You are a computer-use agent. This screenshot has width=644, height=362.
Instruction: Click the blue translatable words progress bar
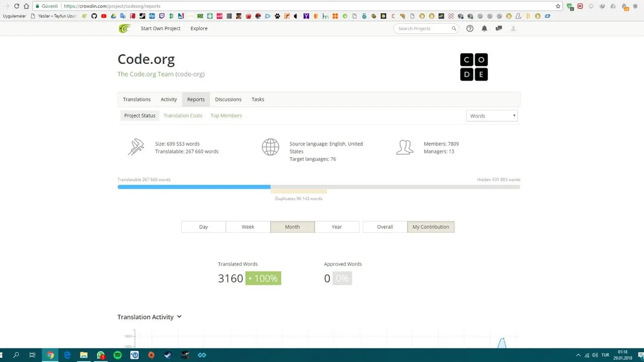(194, 187)
